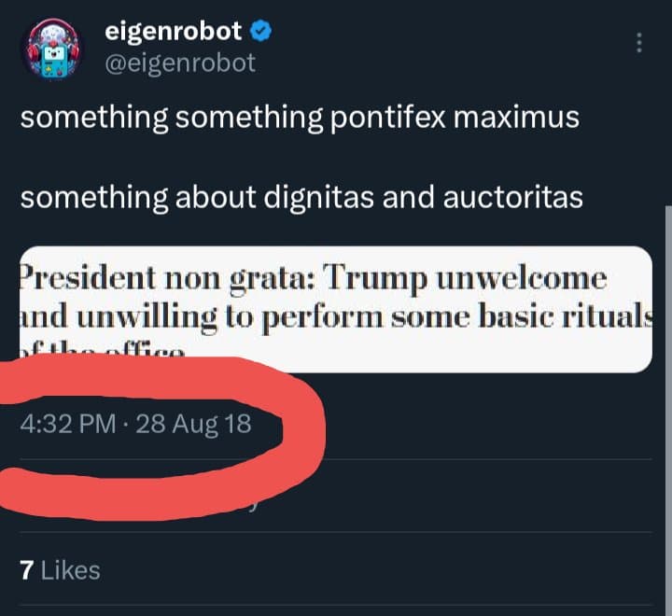
Task: Click the 4:32 PM timestamp
Action: tap(66, 423)
